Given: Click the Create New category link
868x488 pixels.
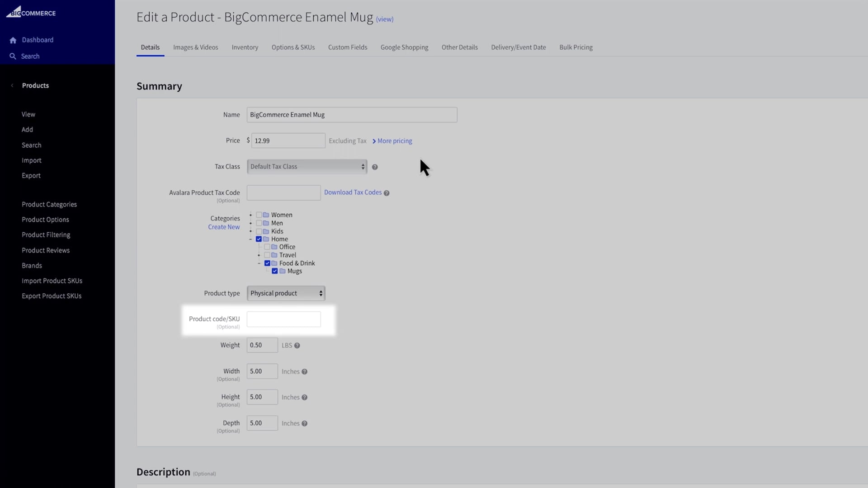Looking at the screenshot, I should pyautogui.click(x=224, y=227).
